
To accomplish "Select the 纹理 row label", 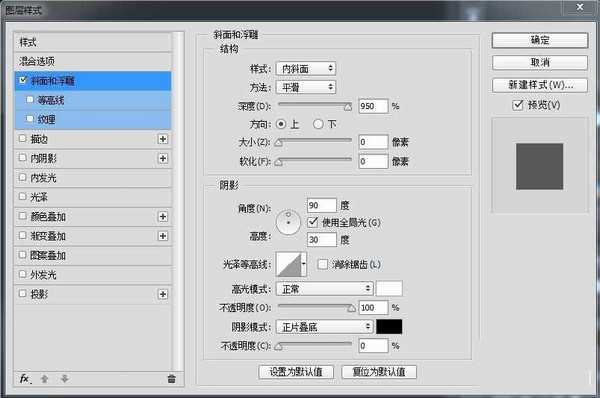I will tap(46, 119).
